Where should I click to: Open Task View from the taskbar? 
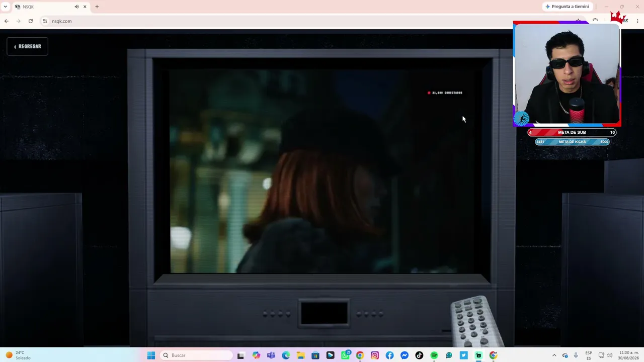click(x=240, y=355)
